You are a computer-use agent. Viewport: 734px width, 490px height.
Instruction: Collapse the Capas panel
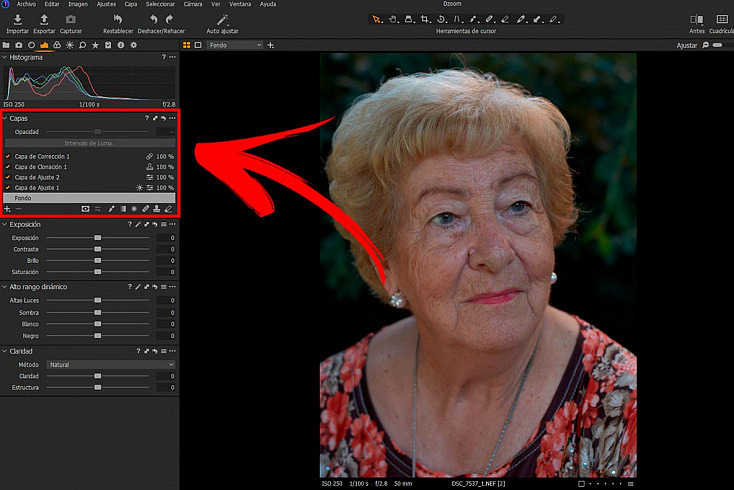coord(5,118)
